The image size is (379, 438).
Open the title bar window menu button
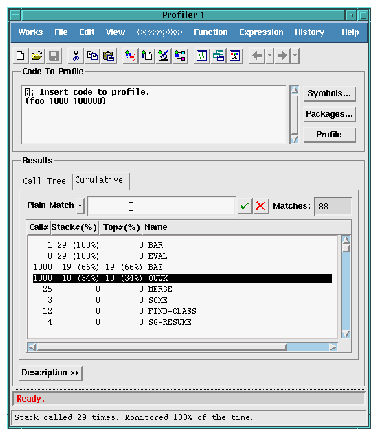click(15, 15)
